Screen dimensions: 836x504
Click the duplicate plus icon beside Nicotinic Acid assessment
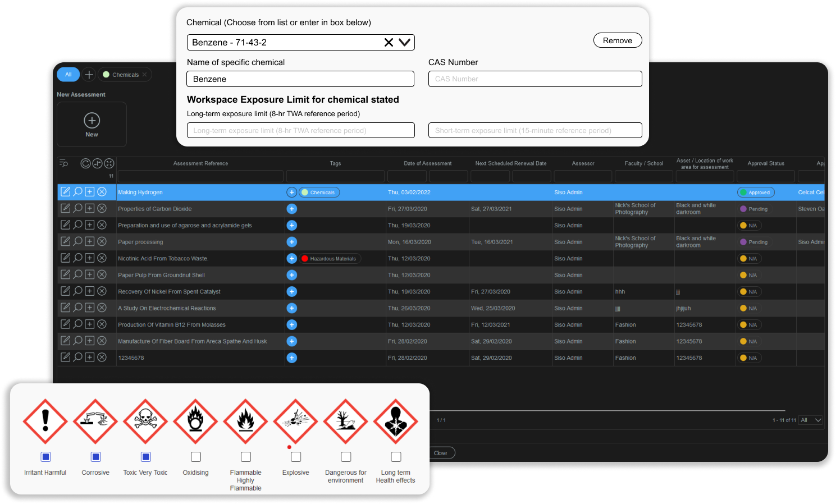click(89, 258)
